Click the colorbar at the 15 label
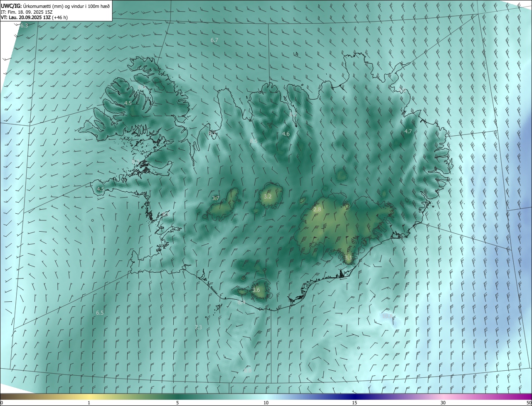The image size is (532, 406). (355, 403)
